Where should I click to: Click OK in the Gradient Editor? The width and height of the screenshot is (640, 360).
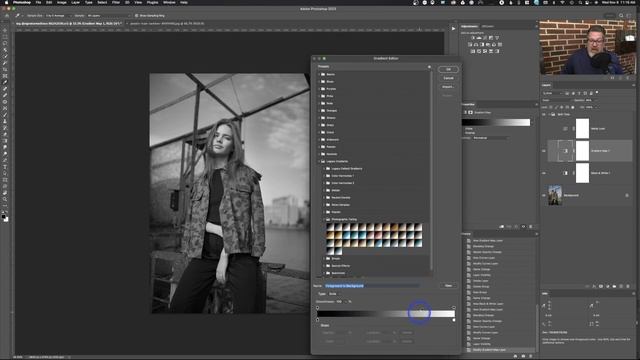pos(448,69)
